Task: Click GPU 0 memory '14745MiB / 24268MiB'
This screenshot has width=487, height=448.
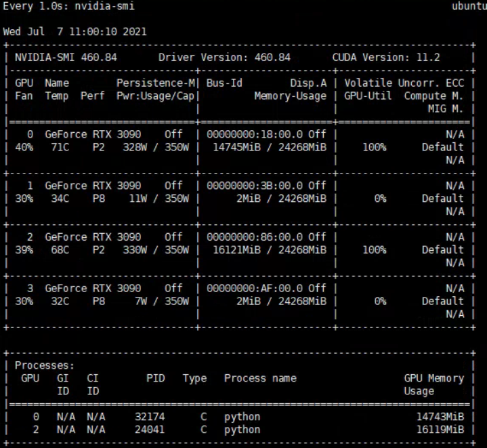Action: [270, 147]
